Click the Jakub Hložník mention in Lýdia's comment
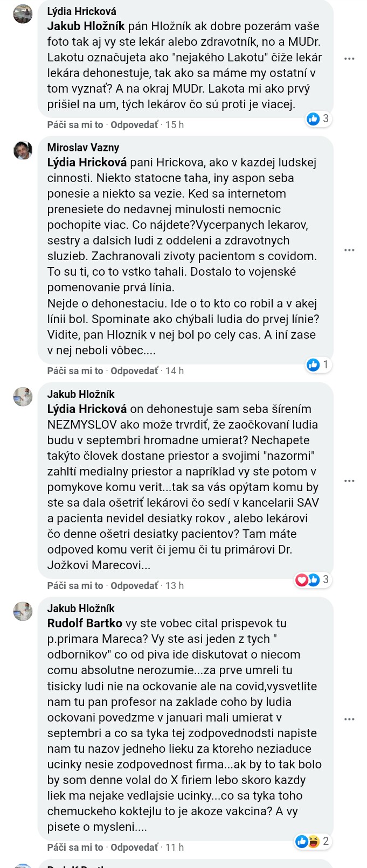This screenshot has width=367, height=868. point(86,26)
